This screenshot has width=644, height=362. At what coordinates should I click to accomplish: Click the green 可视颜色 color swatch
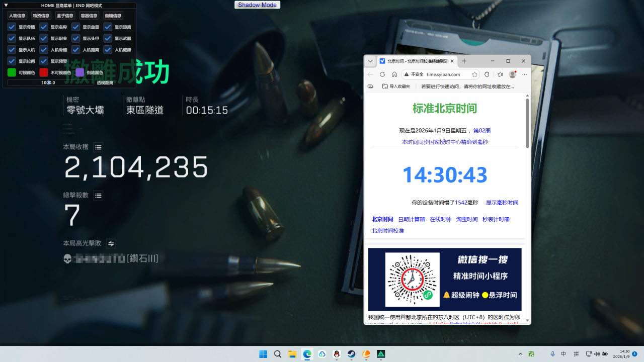12,72
